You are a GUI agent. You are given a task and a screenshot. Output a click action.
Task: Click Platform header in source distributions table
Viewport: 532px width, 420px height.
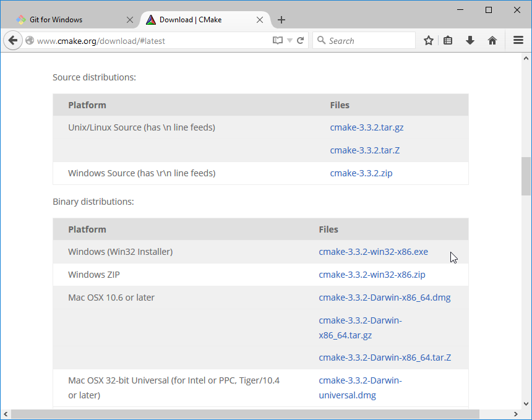[87, 105]
